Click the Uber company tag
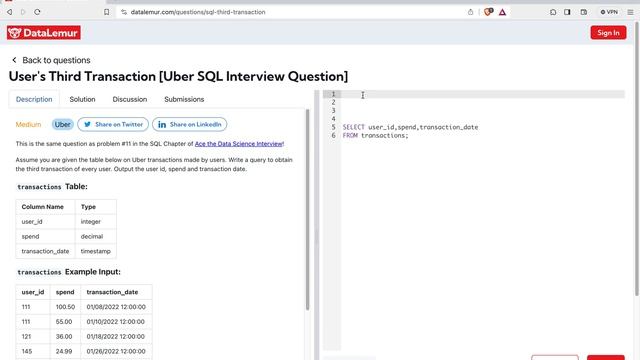Viewport: 640px width, 360px height. [62, 124]
